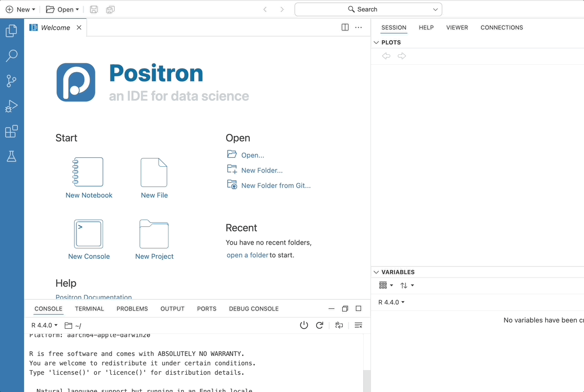This screenshot has height=392, width=584.
Task: Open the Testing flask icon view
Action: point(12,156)
